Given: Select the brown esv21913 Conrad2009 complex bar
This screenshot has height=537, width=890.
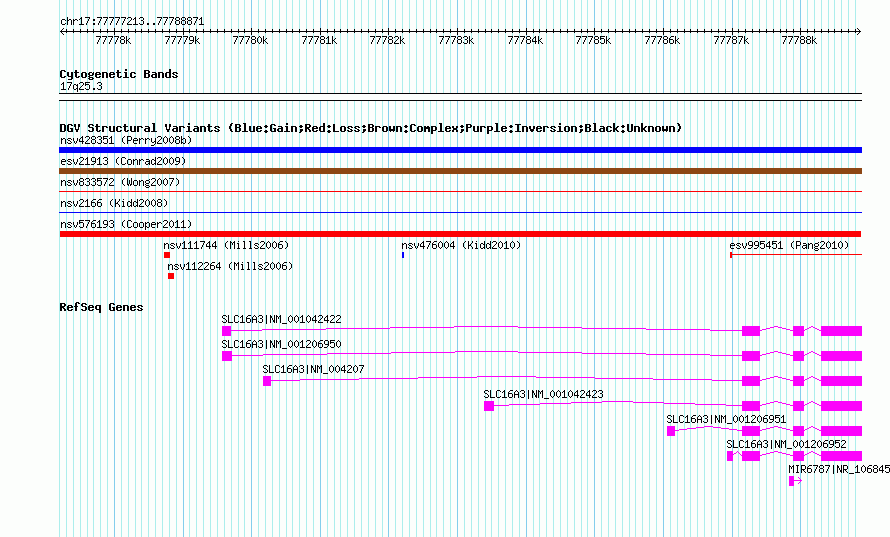Looking at the screenshot, I should coord(460,171).
